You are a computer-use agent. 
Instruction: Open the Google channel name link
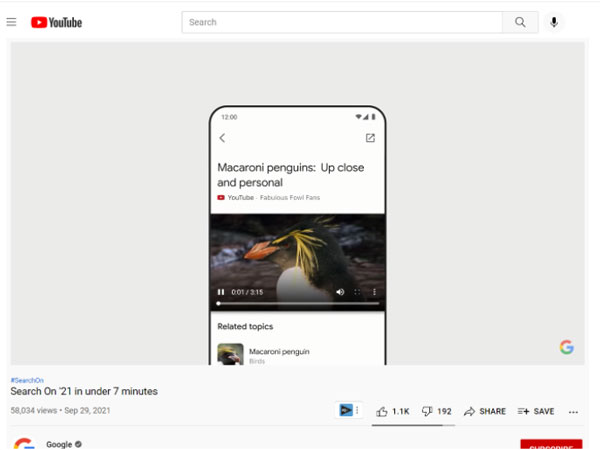[x=59, y=445]
